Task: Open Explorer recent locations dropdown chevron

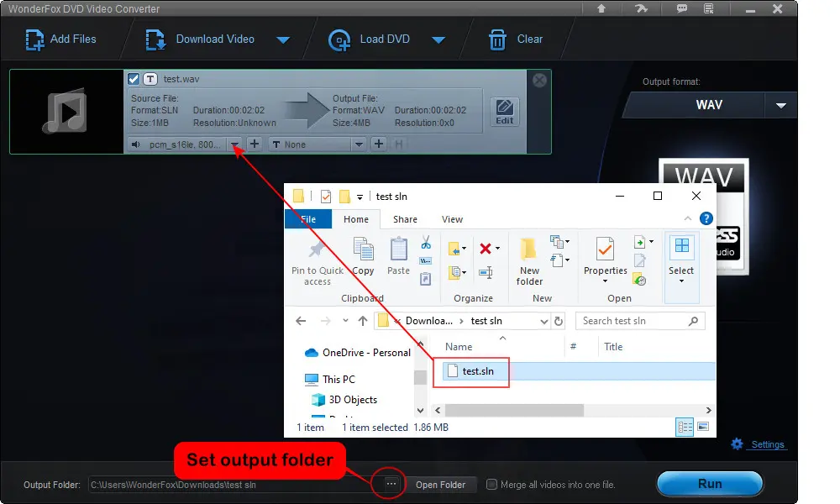Action: (x=345, y=321)
